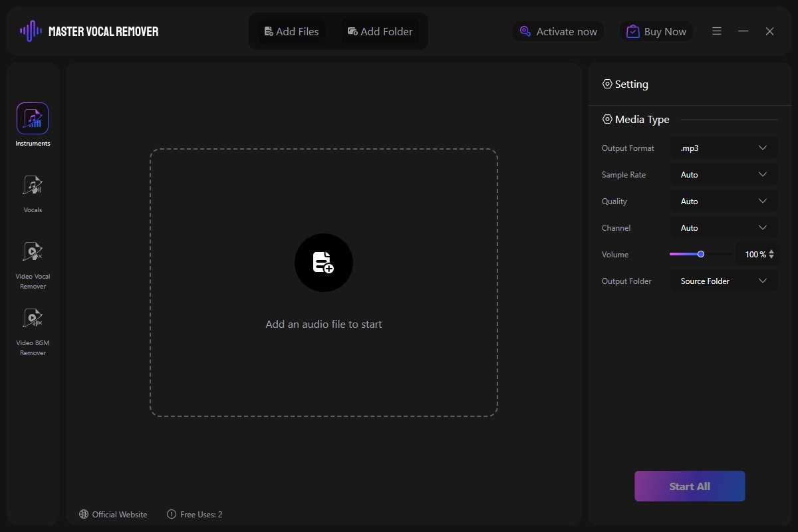Switch to the Vocals extraction icon
The height and width of the screenshot is (532, 798).
click(x=33, y=186)
